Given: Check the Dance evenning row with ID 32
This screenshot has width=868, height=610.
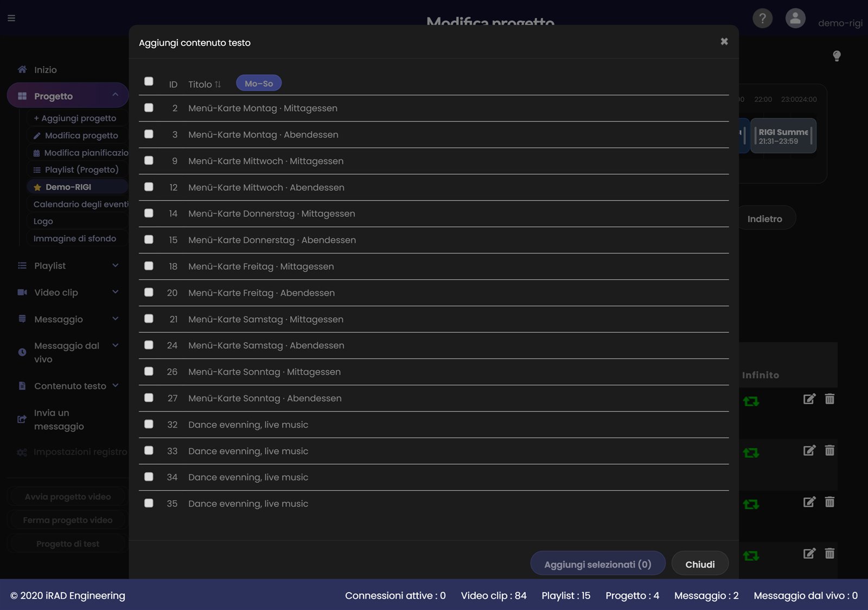Looking at the screenshot, I should coord(149,424).
